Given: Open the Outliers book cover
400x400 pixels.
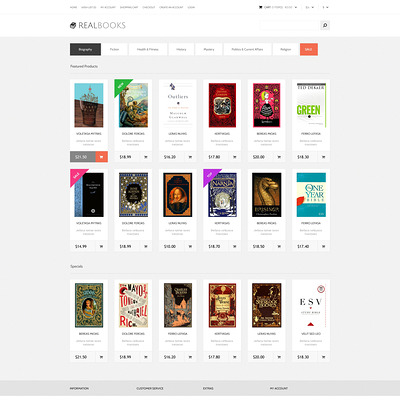Looking at the screenshot, I should (x=178, y=105).
